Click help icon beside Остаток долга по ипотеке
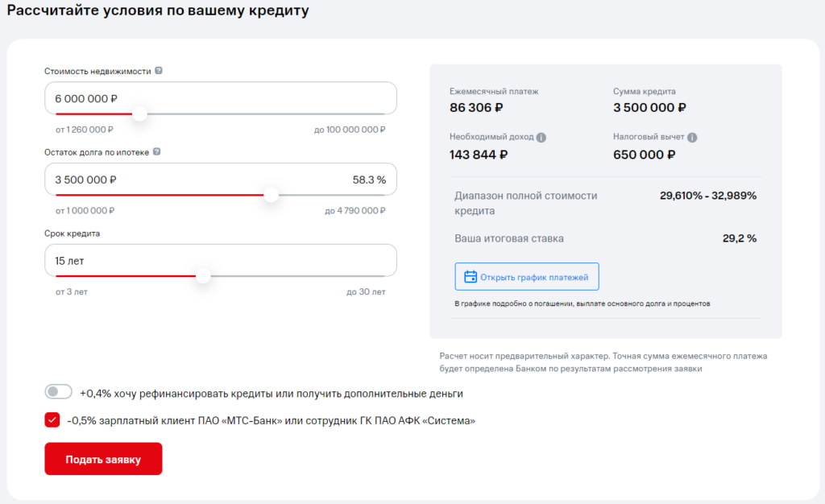 157,151
